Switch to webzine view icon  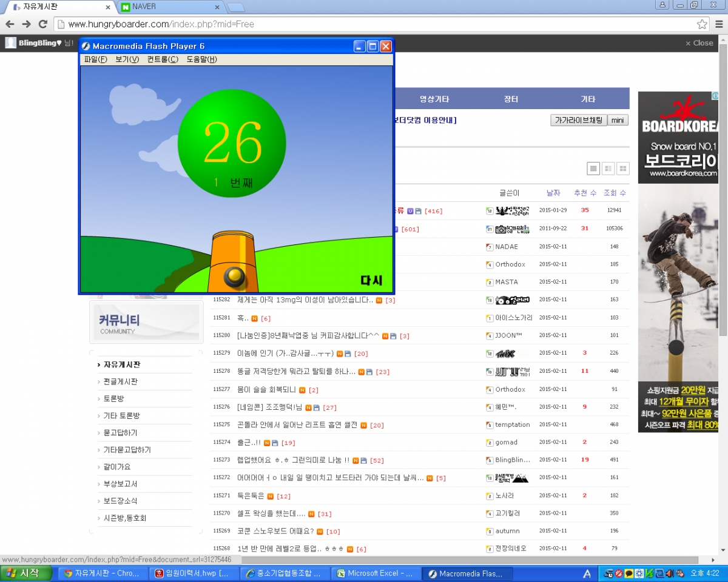pos(608,169)
